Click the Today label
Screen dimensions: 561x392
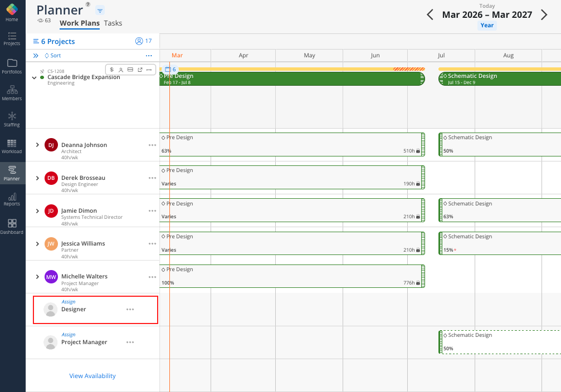click(x=487, y=6)
